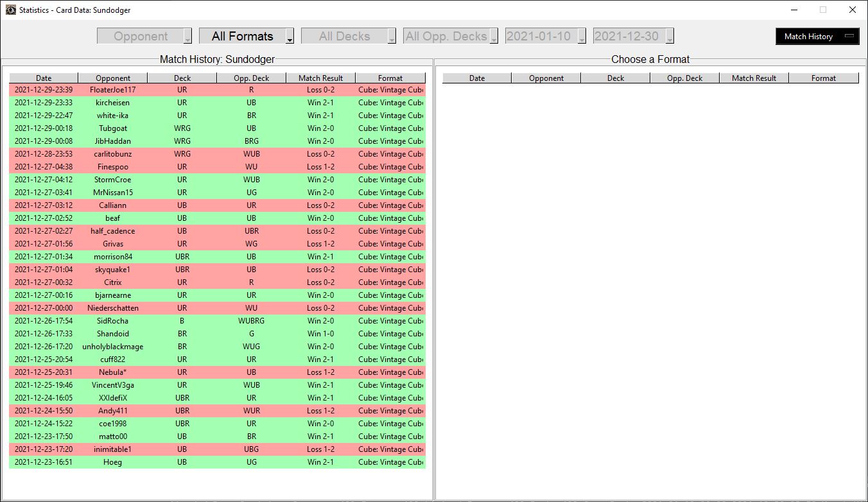Select the match against beaf
The width and height of the screenshot is (868, 502).
(x=217, y=218)
